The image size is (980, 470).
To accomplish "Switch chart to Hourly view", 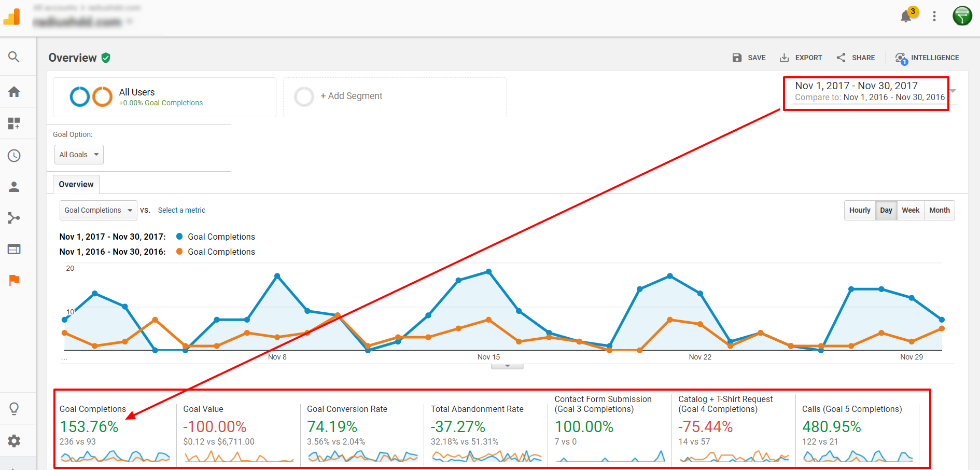I will (x=860, y=210).
